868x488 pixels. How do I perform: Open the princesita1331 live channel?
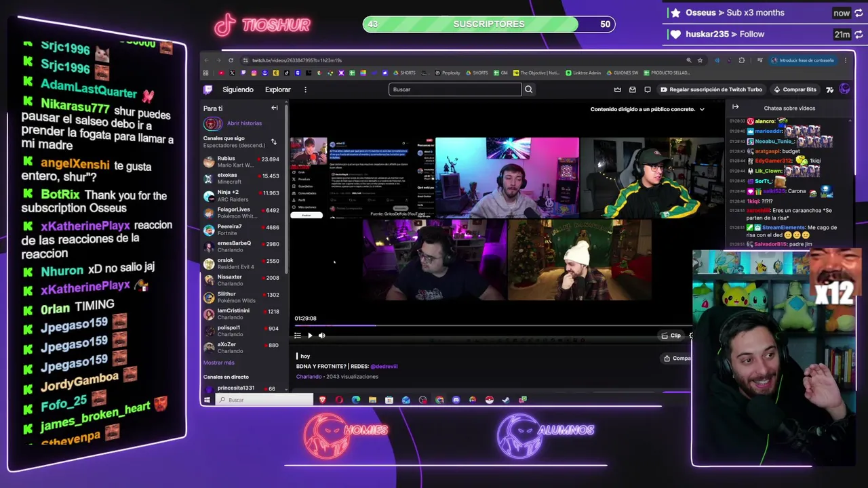tap(241, 388)
